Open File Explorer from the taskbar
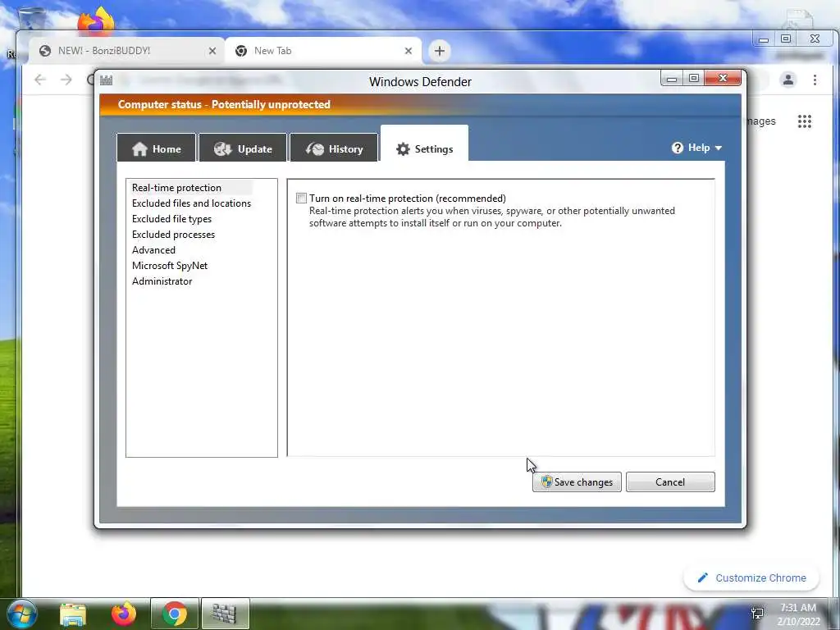Screen dimensions: 840x630 click(x=73, y=614)
